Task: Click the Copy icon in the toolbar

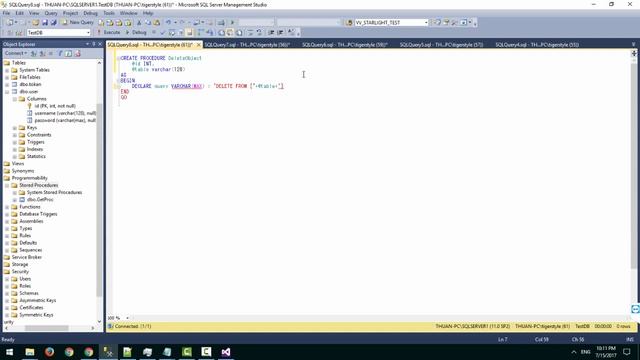Action: [148, 22]
